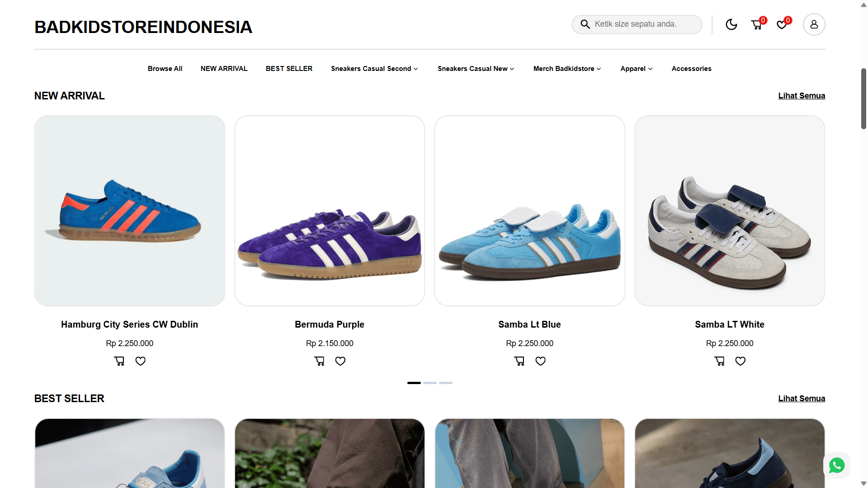Viewport: 868px width, 488px height.
Task: Click the search magnifier icon
Action: tap(585, 24)
